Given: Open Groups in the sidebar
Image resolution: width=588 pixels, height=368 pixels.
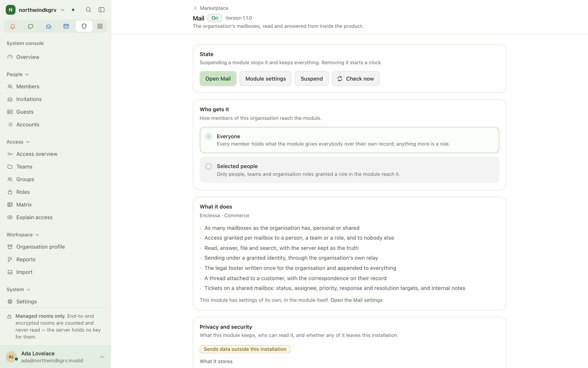Looking at the screenshot, I should click(55, 179).
